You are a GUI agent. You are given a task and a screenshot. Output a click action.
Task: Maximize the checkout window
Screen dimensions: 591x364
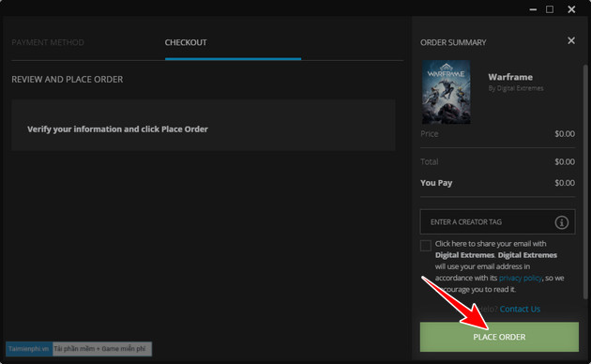[x=550, y=9]
